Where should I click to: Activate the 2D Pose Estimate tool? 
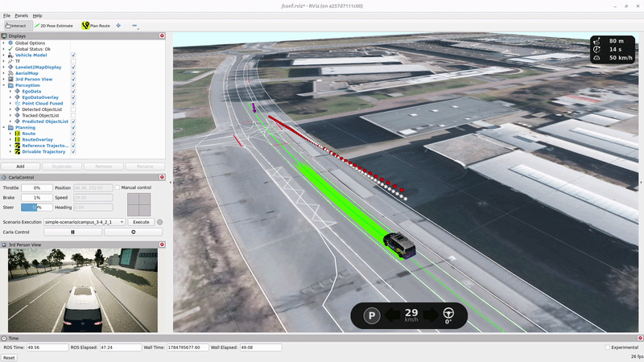point(53,26)
